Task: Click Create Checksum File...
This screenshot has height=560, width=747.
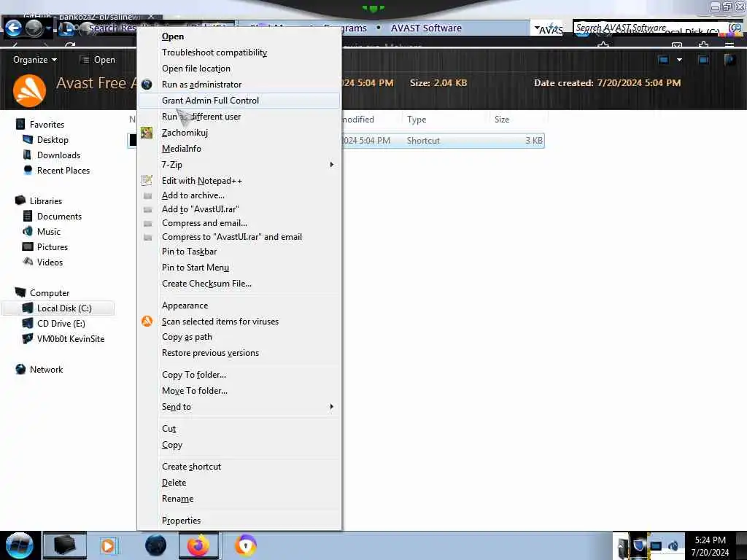Action: click(x=206, y=284)
